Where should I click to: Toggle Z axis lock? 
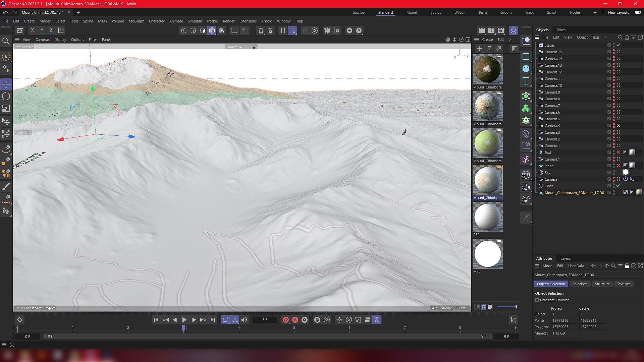pos(51,31)
